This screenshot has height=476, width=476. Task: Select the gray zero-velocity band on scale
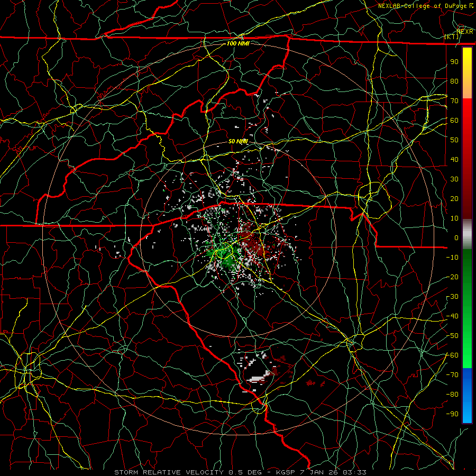(x=467, y=234)
